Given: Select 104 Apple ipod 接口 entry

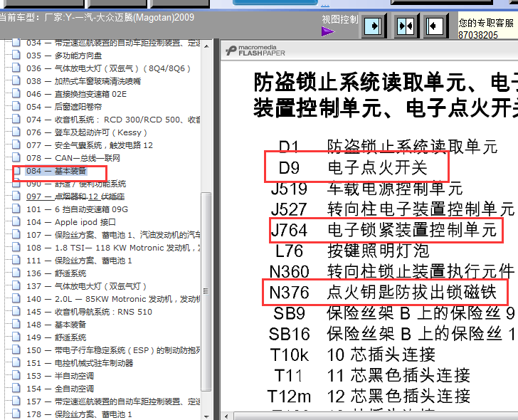Looking at the screenshot, I should point(71,222).
